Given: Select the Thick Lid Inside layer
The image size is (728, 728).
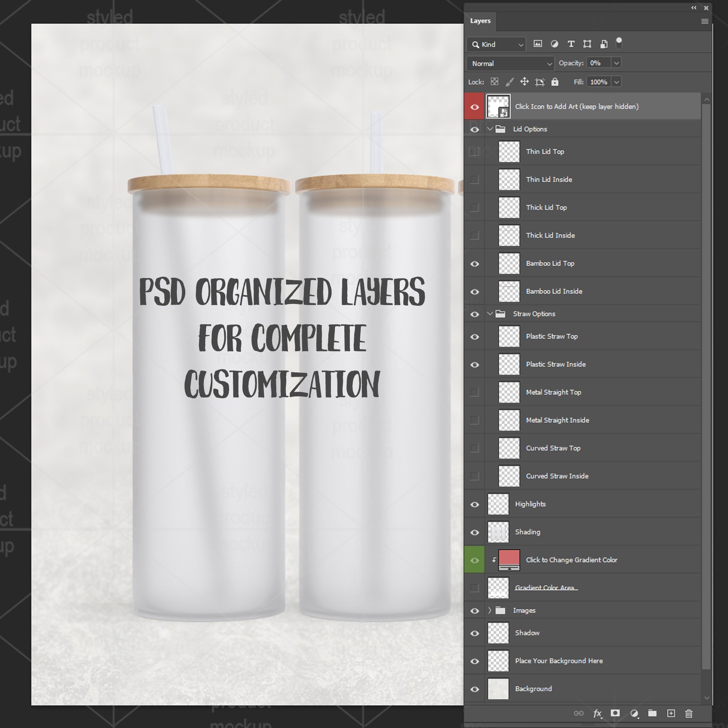Looking at the screenshot, I should coord(582,235).
